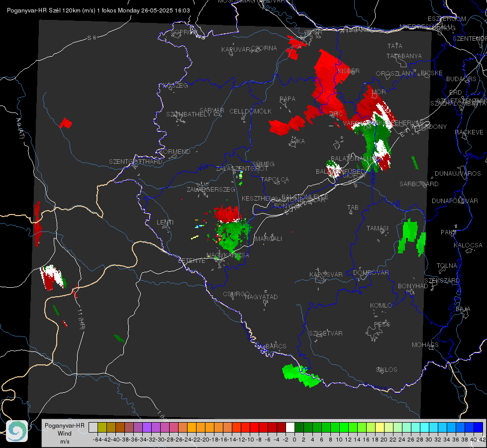Click the SARBOGARD label
487x448 pixels.
click(419, 184)
